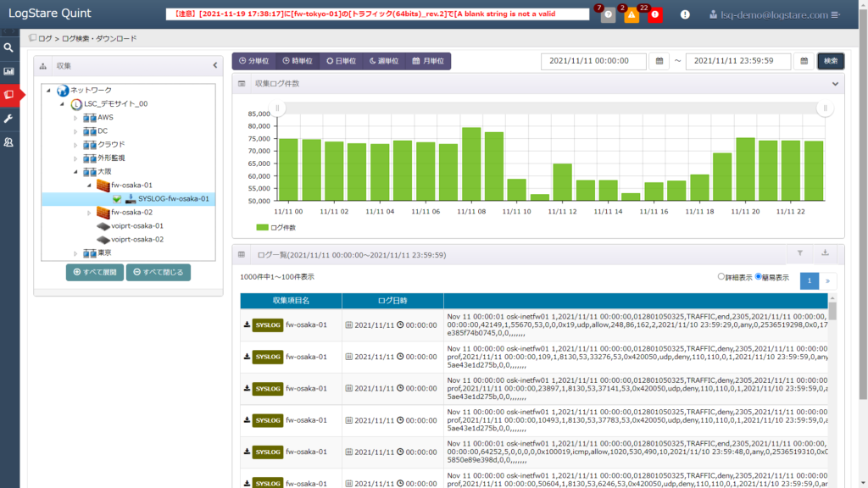868x488 pixels.
Task: Open the grey question alert badge with 7
Action: pos(608,15)
